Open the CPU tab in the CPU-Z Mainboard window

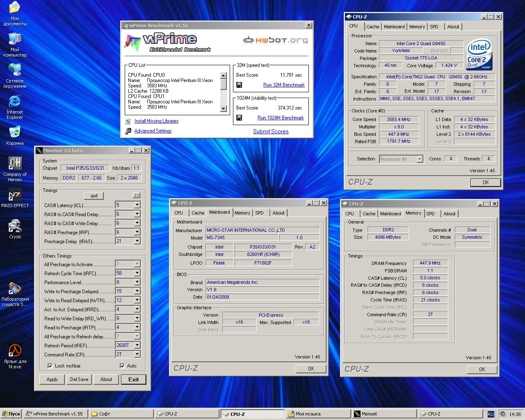pos(179,213)
